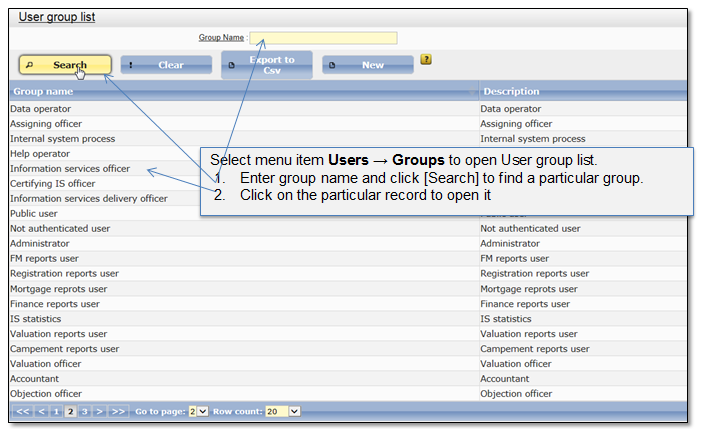Create a new group with New button
Screen dimensions: 702x429
[x=367, y=65]
